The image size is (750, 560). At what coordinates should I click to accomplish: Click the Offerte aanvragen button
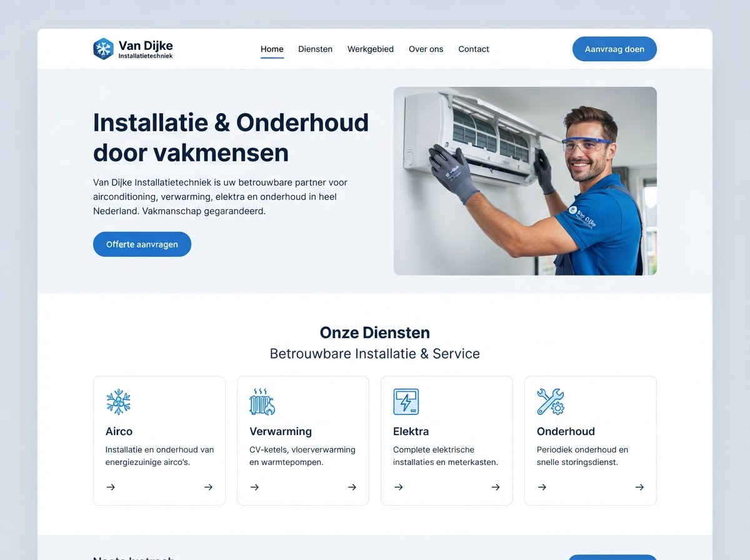click(x=142, y=244)
